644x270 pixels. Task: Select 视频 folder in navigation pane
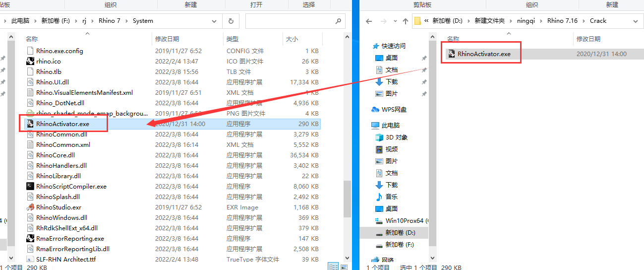tap(386, 149)
